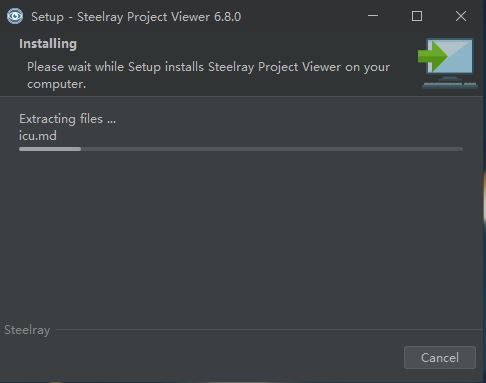Click the Setup window title text
Screen dimensions: 486x383
pos(136,17)
